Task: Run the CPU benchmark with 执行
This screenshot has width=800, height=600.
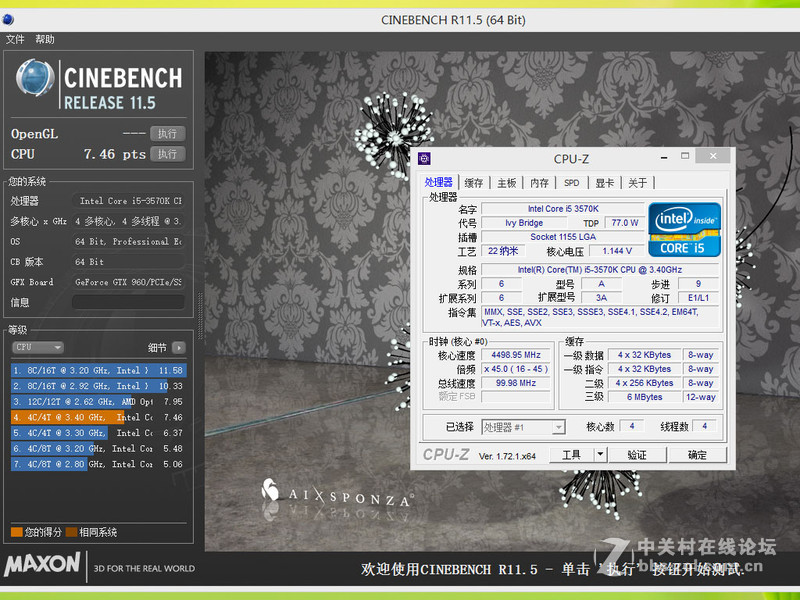Action: coord(166,154)
